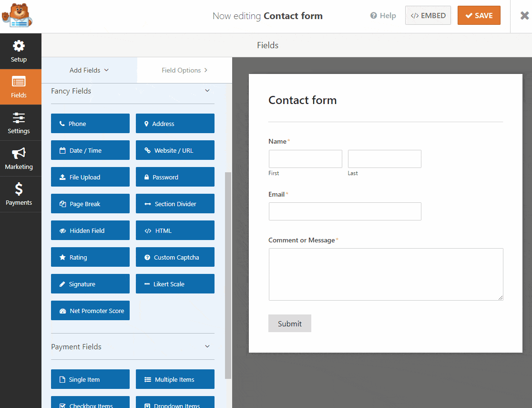The image size is (532, 408).
Task: Open the Add Fields dropdown
Action: point(89,70)
